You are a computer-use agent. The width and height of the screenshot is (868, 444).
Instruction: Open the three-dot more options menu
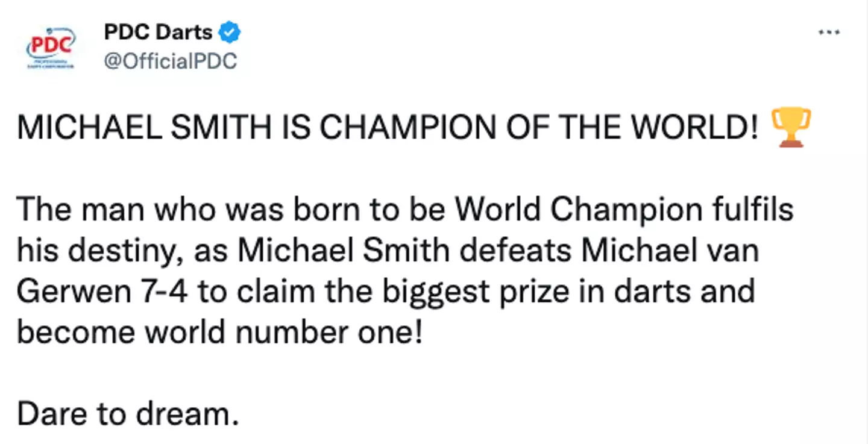coord(828,33)
